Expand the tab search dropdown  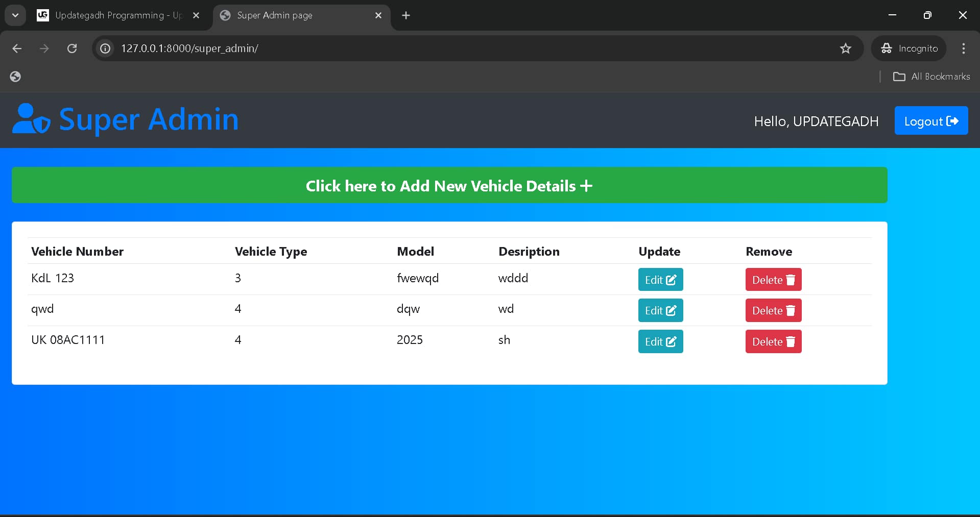pos(15,15)
